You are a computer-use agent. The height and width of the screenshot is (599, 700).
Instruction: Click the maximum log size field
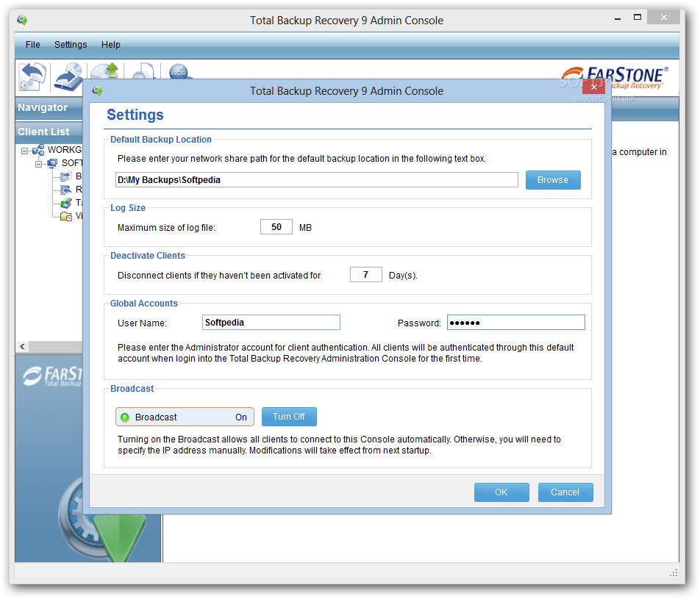coord(276,227)
